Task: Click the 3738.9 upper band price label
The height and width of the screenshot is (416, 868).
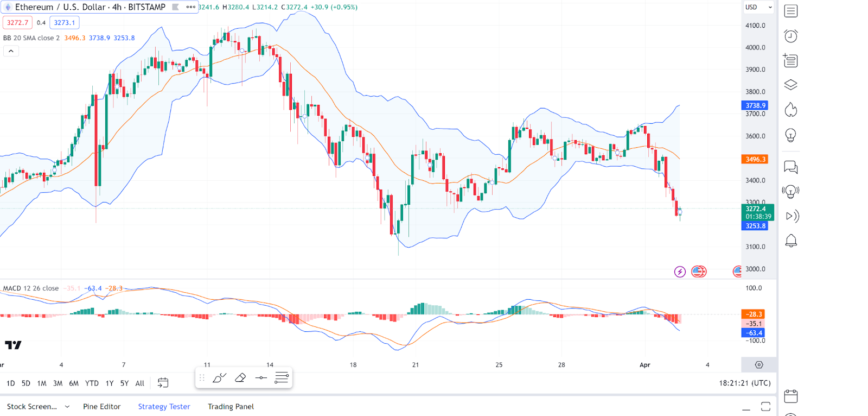Action: [x=755, y=105]
